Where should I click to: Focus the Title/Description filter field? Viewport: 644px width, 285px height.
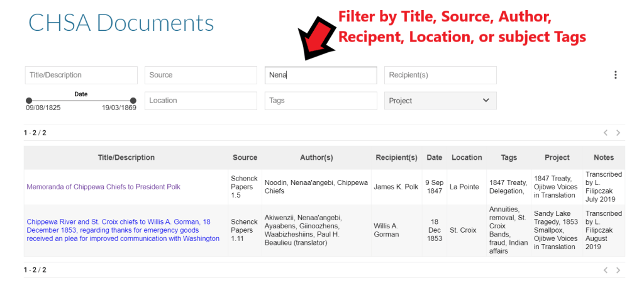(81, 75)
